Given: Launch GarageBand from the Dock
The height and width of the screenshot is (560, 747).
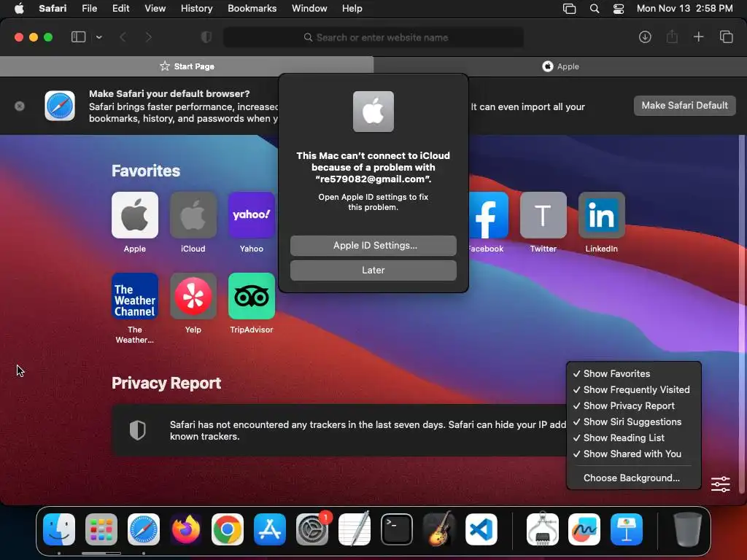Looking at the screenshot, I should pos(438,529).
